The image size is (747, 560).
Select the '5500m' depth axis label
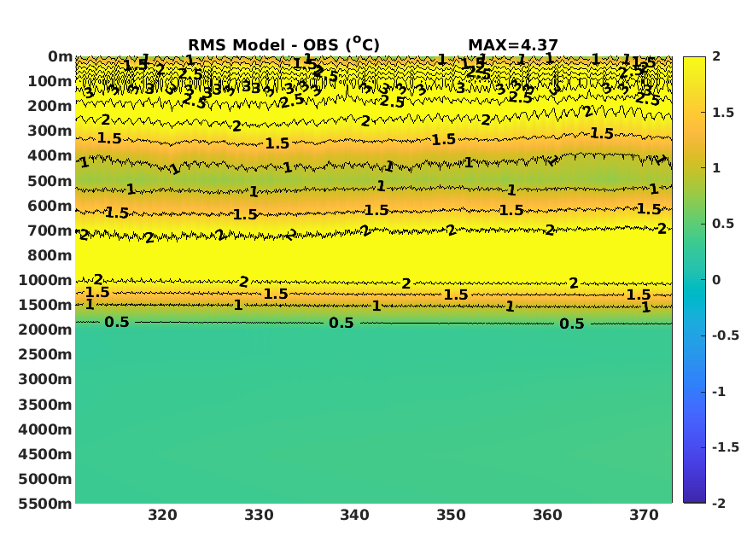click(45, 504)
